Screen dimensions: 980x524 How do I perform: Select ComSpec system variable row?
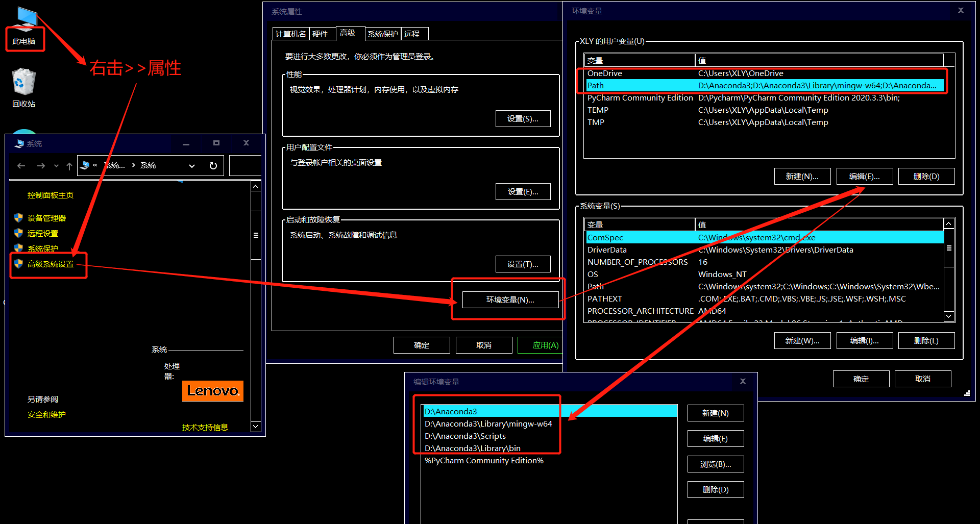pyautogui.click(x=765, y=238)
